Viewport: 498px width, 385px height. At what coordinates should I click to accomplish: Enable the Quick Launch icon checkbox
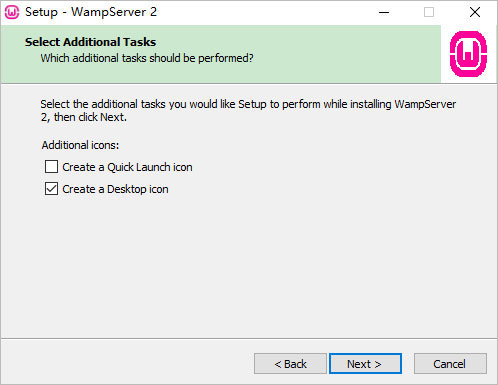[x=51, y=167]
